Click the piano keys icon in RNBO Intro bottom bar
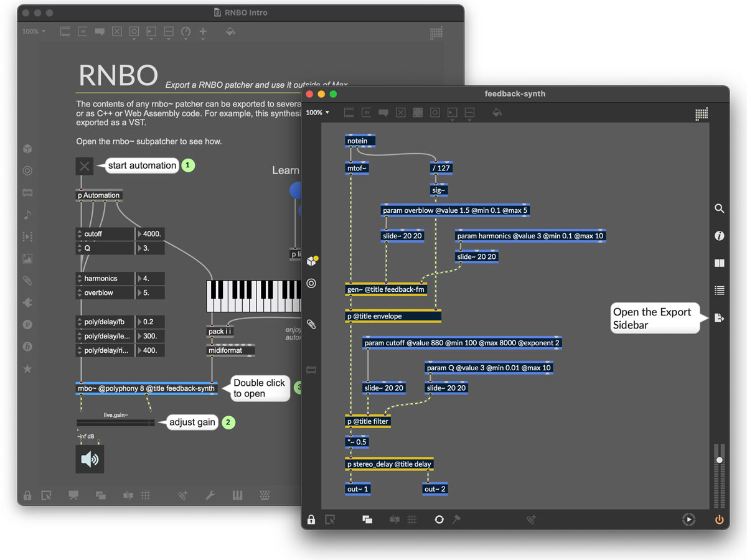The height and width of the screenshot is (560, 747). click(237, 495)
